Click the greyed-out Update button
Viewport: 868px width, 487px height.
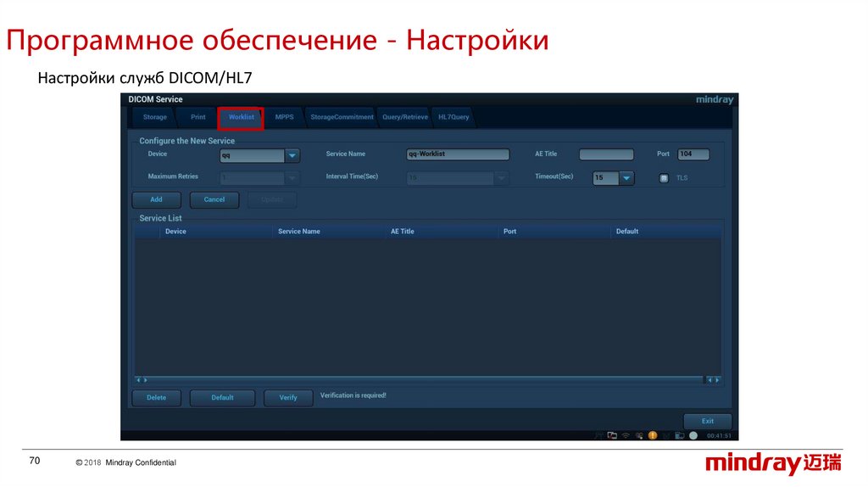[272, 199]
